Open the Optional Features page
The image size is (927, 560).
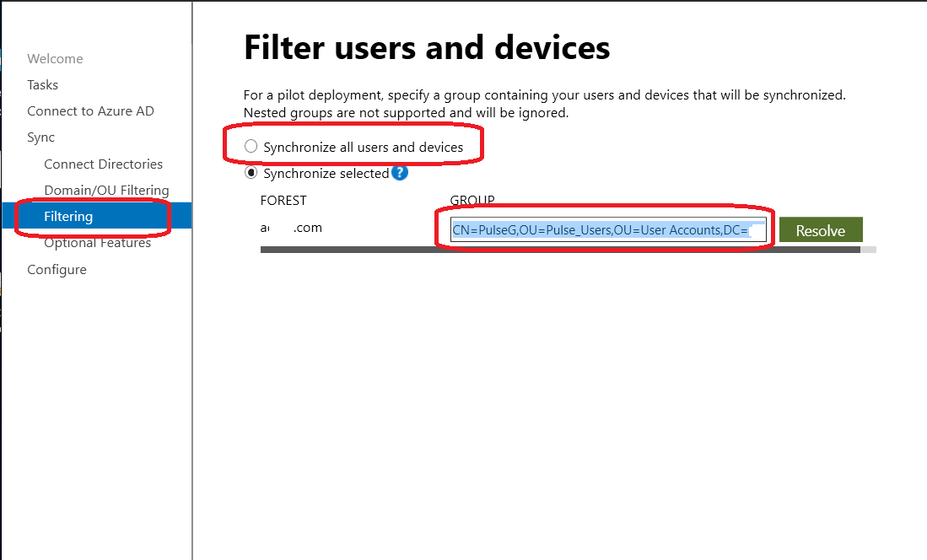pos(99,242)
